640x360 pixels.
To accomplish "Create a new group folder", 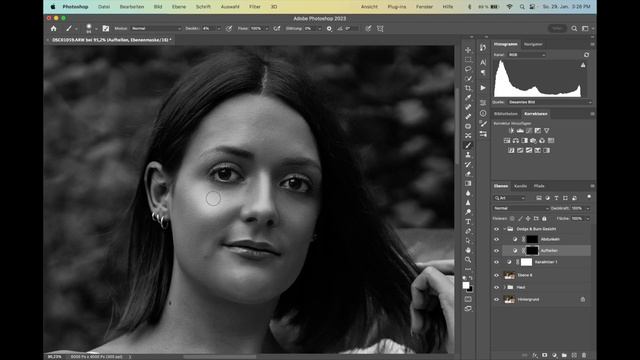I will tap(564, 356).
